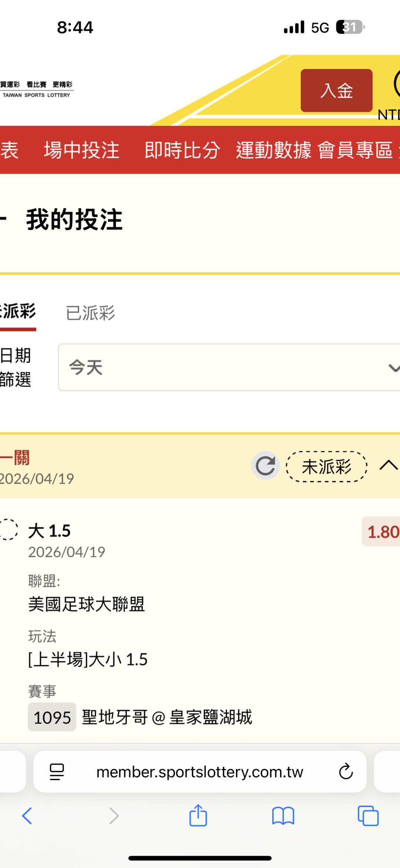The image size is (400, 868).
Task: Reload page from address bar icon
Action: point(346,772)
